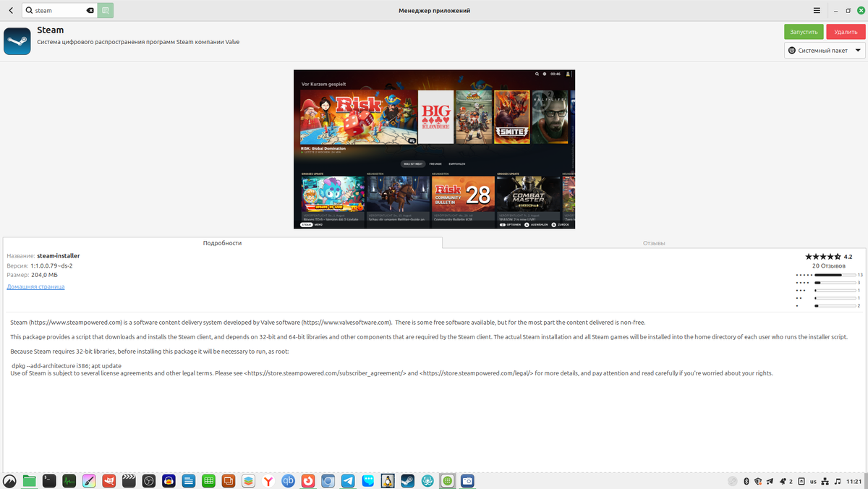The width and height of the screenshot is (868, 489).
Task: Open the blue Writer document app
Action: point(189,480)
